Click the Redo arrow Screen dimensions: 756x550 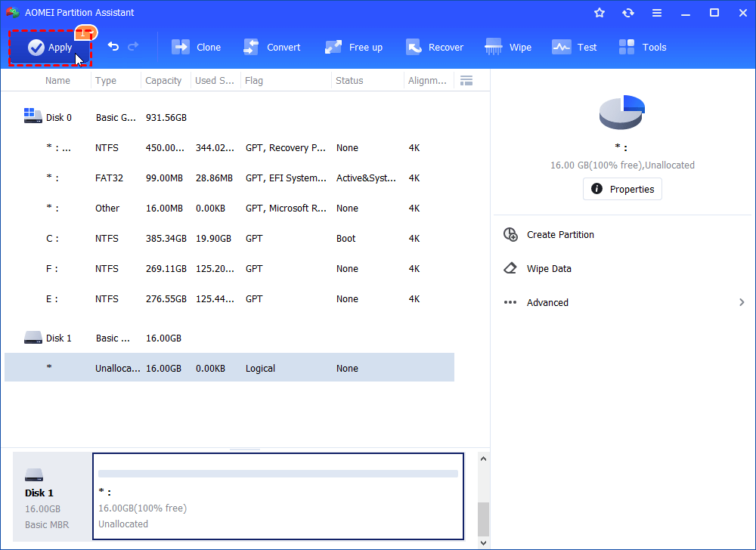tap(132, 47)
